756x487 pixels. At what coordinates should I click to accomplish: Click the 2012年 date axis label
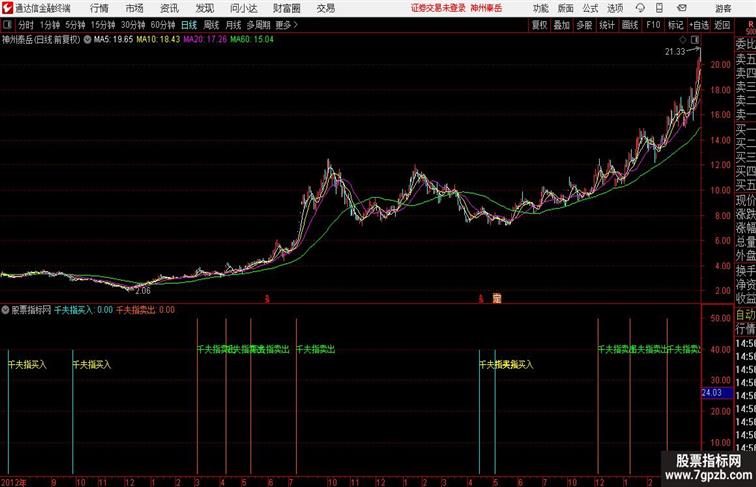(14, 482)
